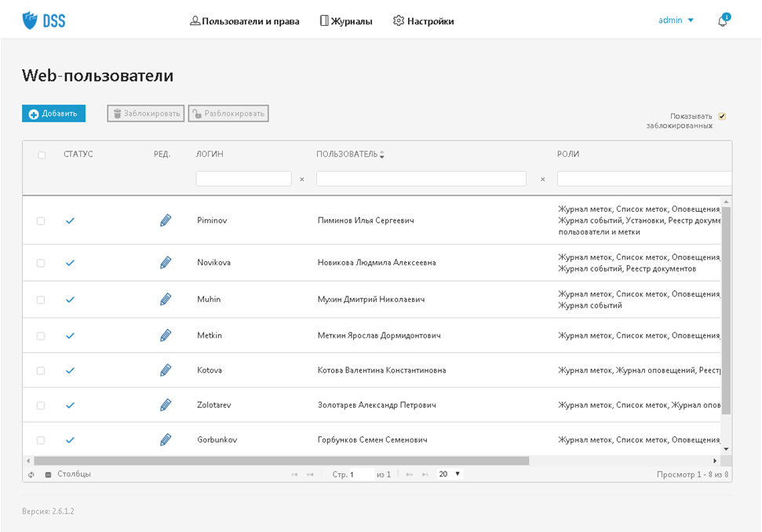Toggle Показывать заблокированных checkbox

tap(722, 116)
